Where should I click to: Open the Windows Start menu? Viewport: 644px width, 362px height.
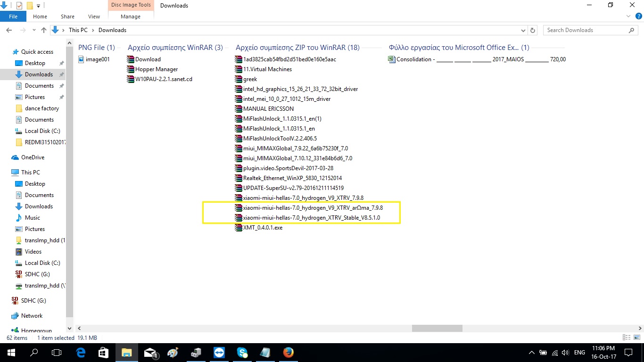(x=10, y=353)
